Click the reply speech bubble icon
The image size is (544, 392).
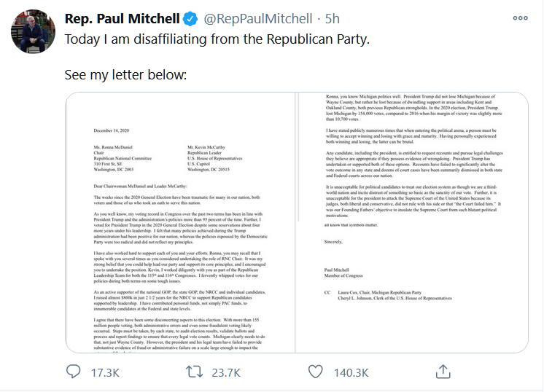click(x=74, y=372)
